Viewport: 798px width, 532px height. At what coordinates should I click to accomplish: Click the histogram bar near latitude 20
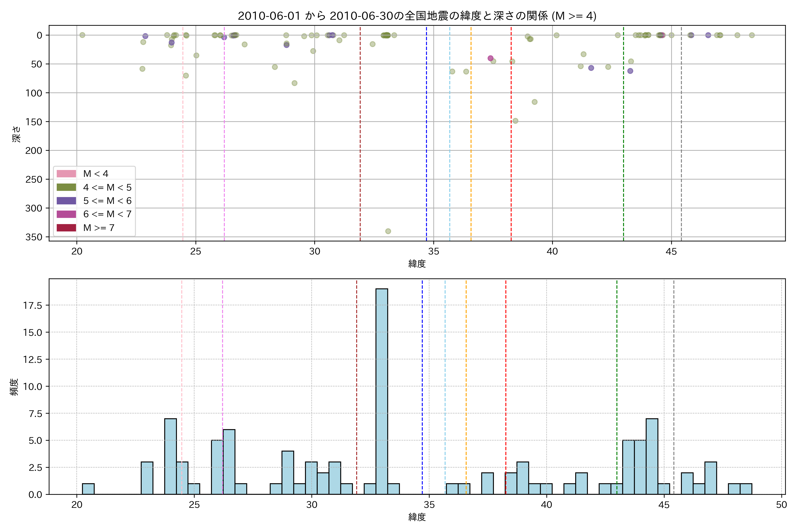tap(88, 489)
